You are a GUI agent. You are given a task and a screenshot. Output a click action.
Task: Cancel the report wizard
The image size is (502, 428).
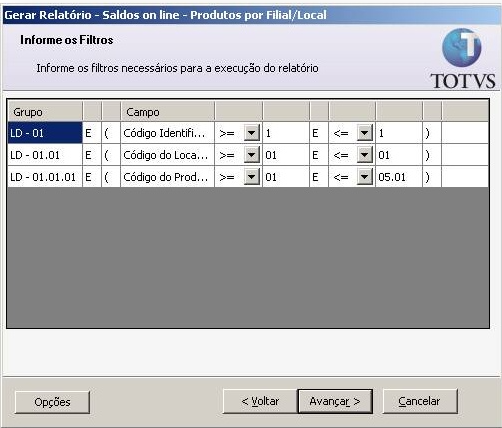419,401
